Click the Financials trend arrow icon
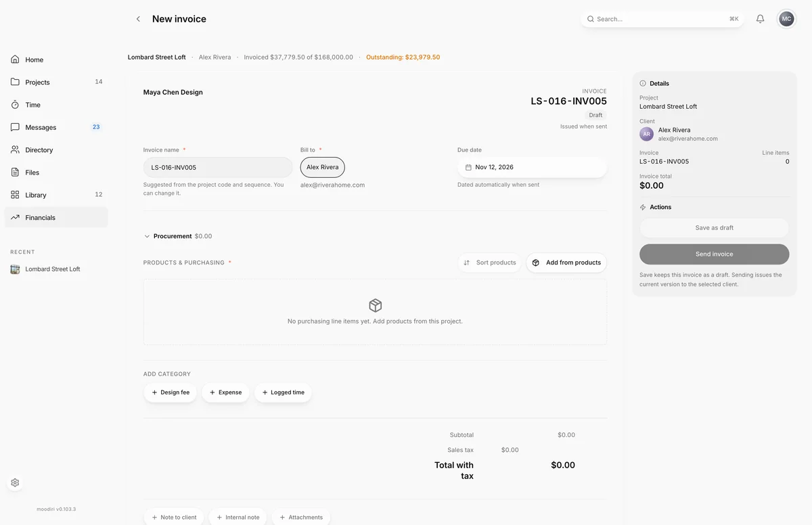 point(15,217)
